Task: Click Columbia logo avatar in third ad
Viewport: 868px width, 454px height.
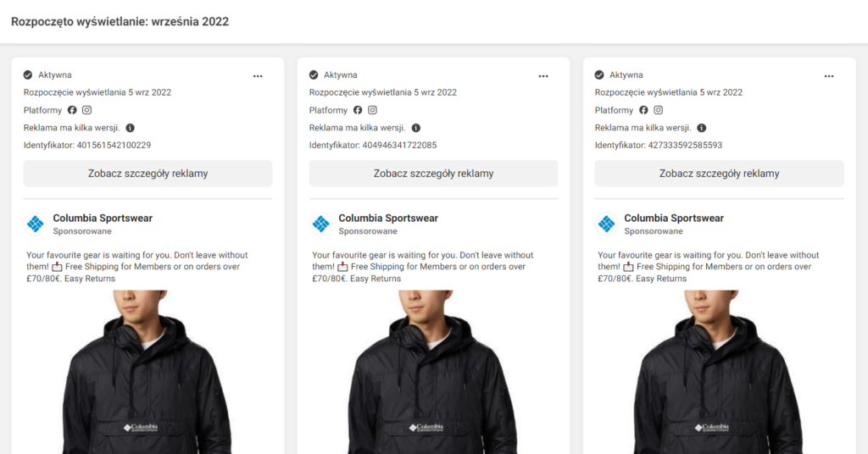Action: coord(607,224)
